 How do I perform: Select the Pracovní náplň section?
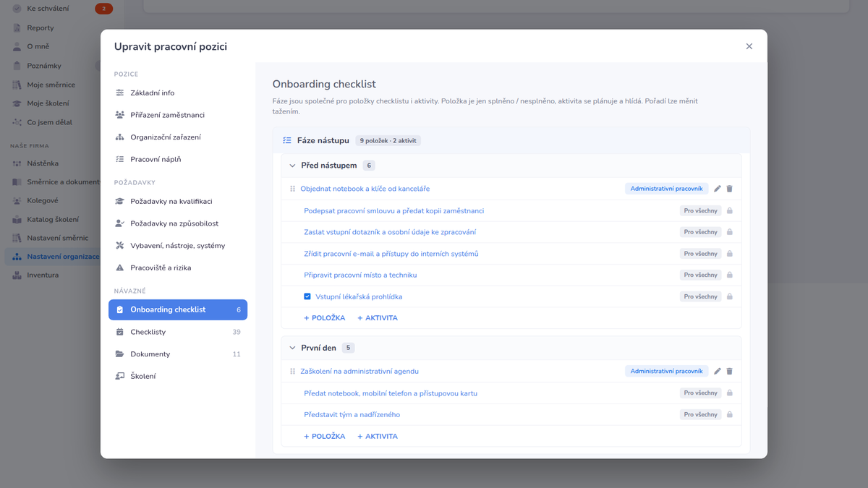coord(178,159)
